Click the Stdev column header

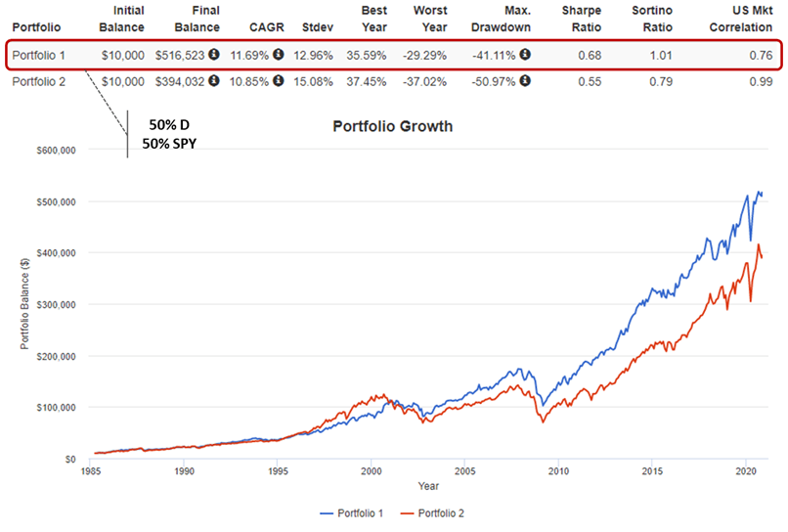tap(317, 27)
